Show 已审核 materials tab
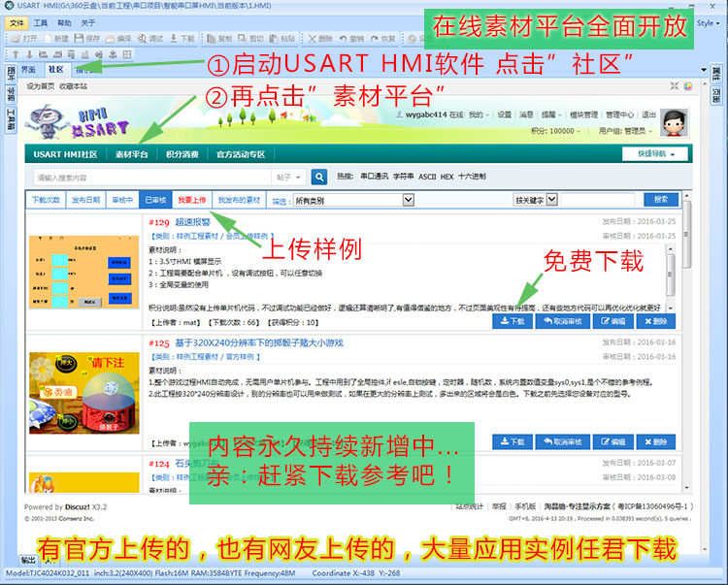Viewport: 728px width, 585px height. pos(155,200)
